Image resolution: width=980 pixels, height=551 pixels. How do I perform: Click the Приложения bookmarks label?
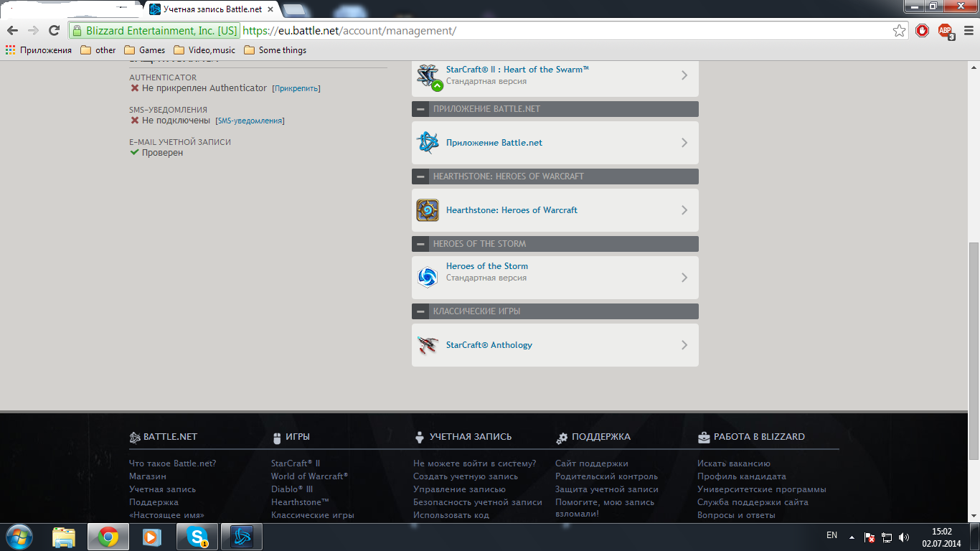click(46, 50)
